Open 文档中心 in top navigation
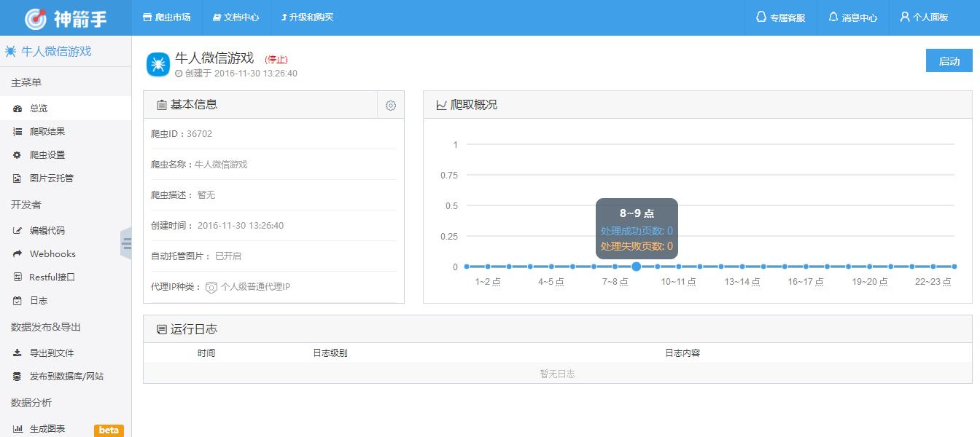This screenshot has width=980, height=437. pos(236,17)
